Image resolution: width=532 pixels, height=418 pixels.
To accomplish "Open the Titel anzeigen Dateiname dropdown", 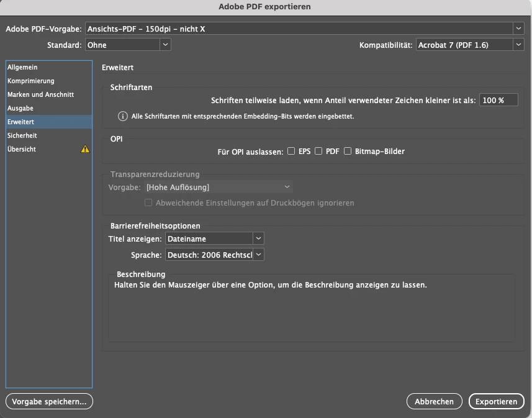I will click(x=214, y=239).
